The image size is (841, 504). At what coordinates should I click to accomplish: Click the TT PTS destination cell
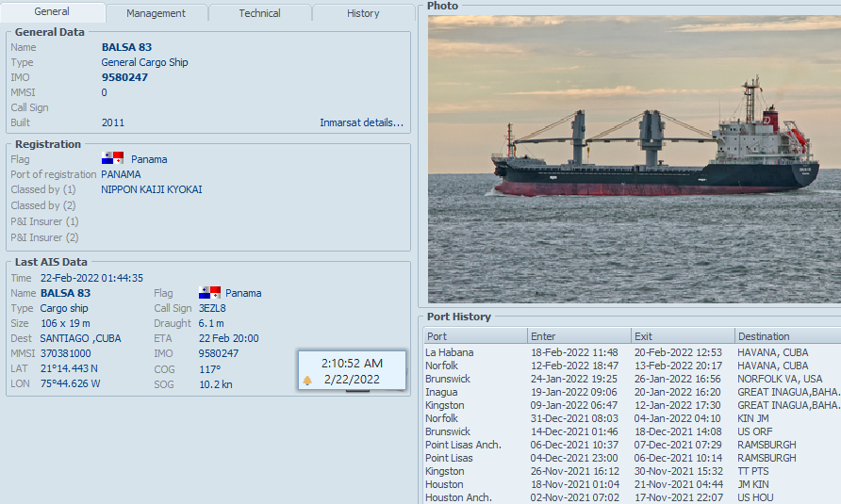753,471
